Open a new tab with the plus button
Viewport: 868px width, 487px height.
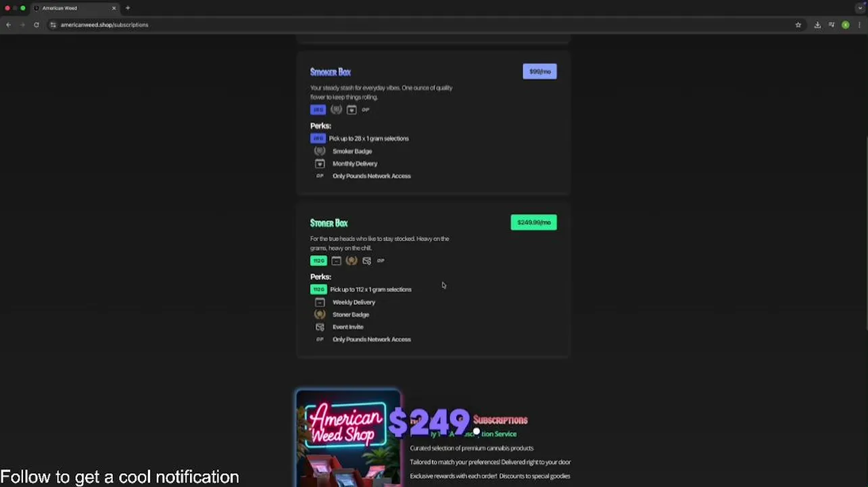pos(128,8)
